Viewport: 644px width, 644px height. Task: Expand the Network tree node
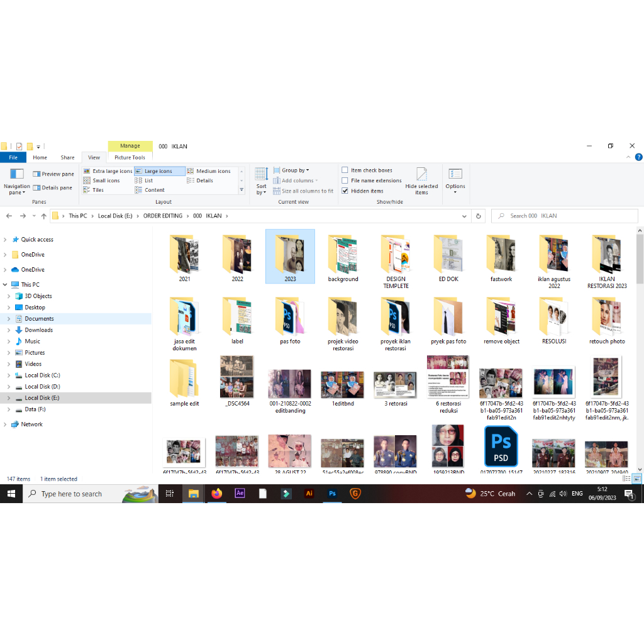click(5, 425)
